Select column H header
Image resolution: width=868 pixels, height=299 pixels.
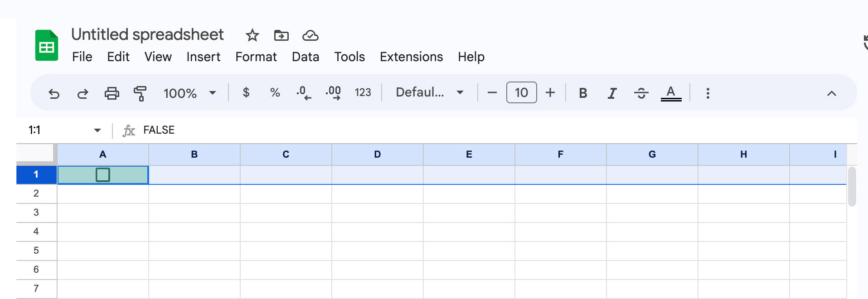tap(744, 154)
